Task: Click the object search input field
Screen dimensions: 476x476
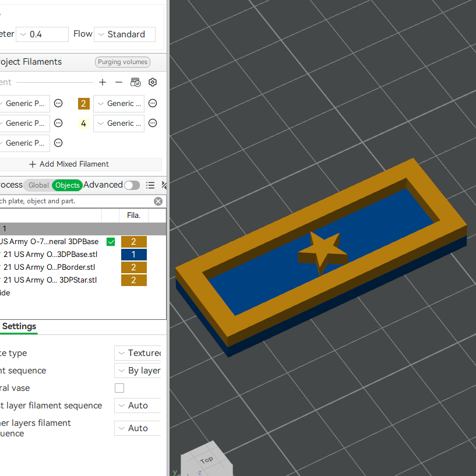Action: point(76,201)
